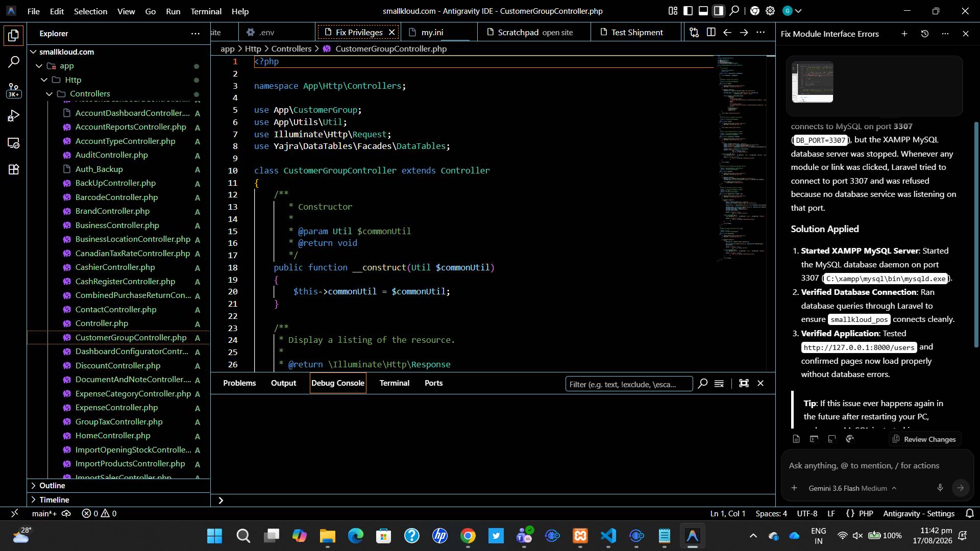This screenshot has width=980, height=551.
Task: Clear the debug console output
Action: tap(719, 383)
